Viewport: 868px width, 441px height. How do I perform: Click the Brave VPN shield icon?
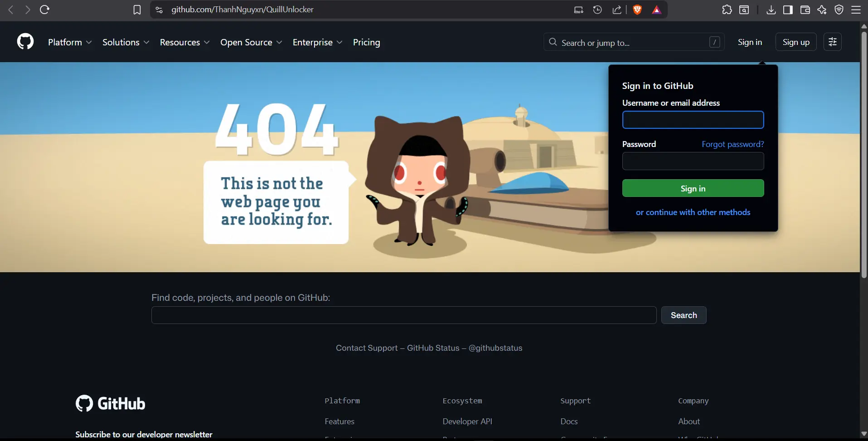tap(839, 10)
